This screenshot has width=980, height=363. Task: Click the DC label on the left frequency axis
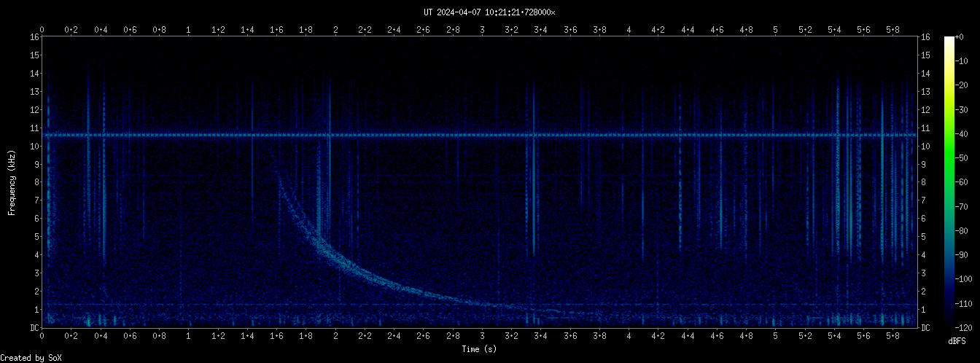(34, 328)
